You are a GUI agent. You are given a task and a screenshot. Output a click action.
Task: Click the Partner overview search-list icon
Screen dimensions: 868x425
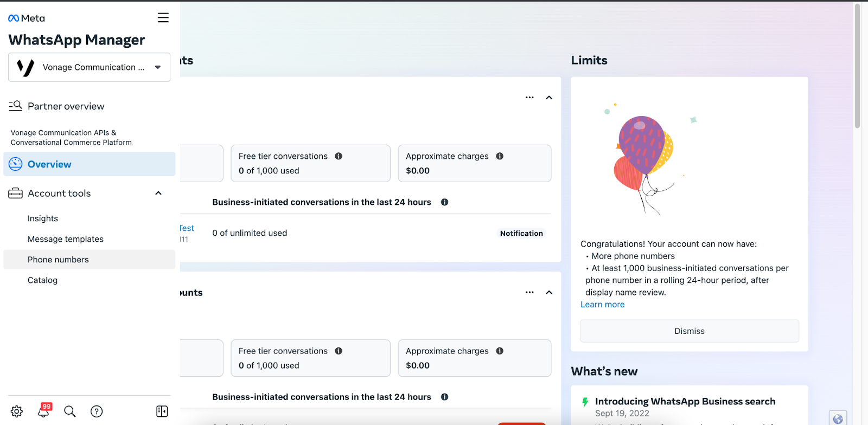(x=15, y=106)
